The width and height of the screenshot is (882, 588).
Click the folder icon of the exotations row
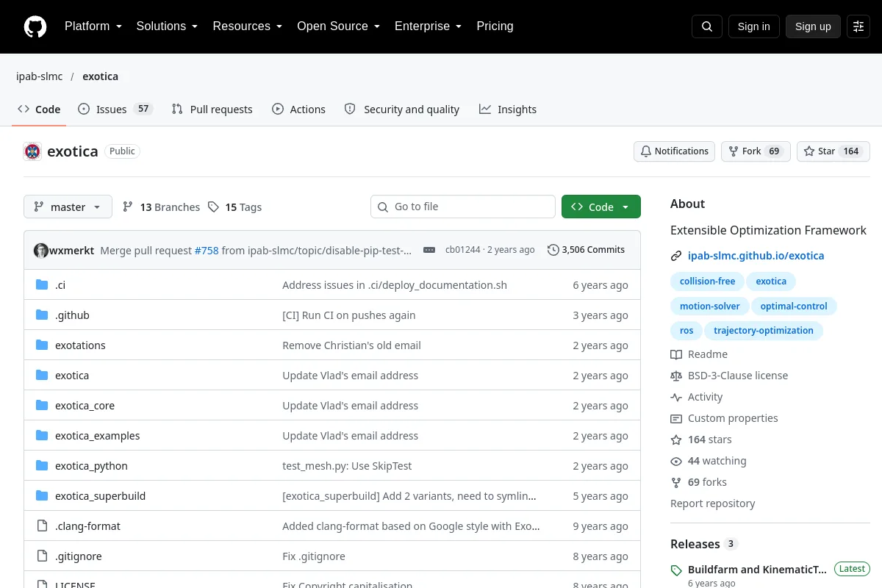(x=42, y=345)
